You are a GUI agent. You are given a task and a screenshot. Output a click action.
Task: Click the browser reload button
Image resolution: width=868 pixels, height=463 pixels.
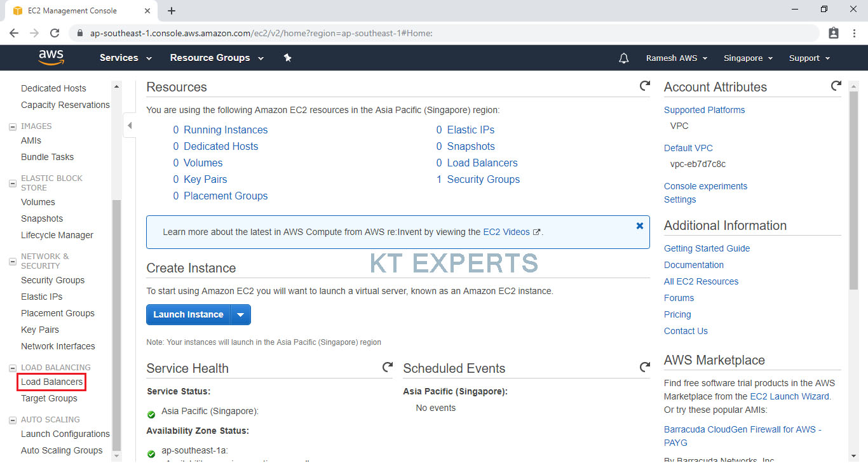[x=55, y=33]
